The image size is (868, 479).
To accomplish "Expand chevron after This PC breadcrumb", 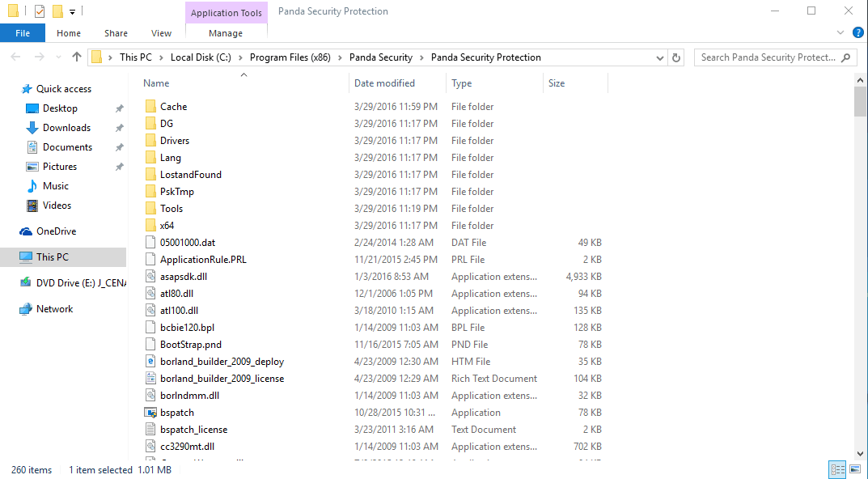I will click(161, 57).
